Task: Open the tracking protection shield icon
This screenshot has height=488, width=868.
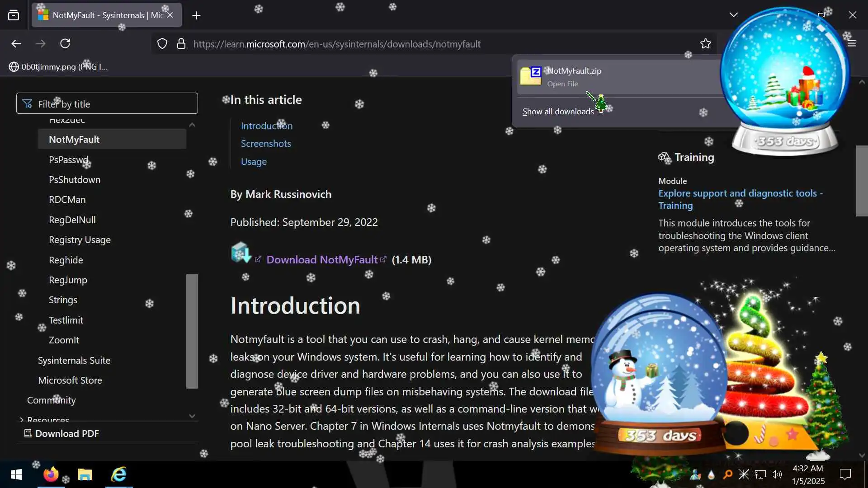Action: (162, 43)
